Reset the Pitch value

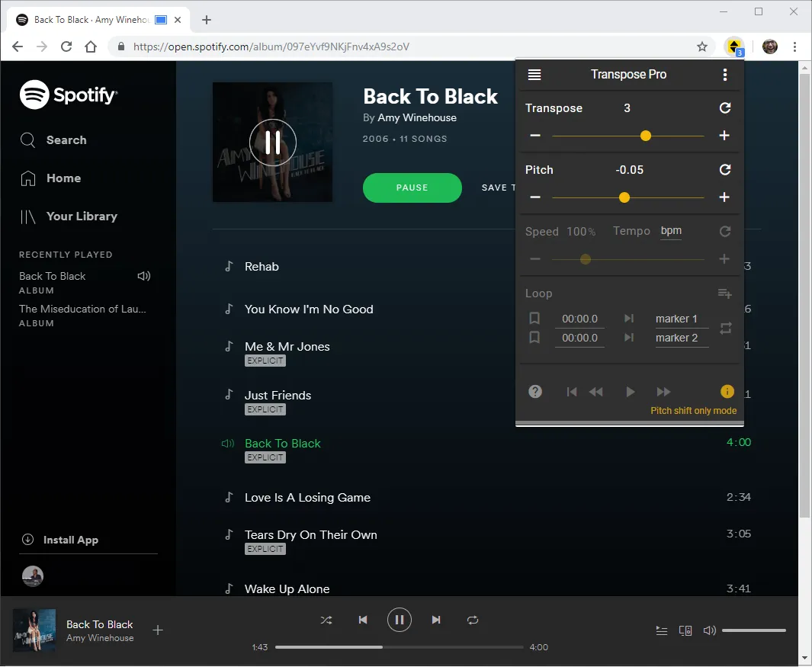(724, 169)
